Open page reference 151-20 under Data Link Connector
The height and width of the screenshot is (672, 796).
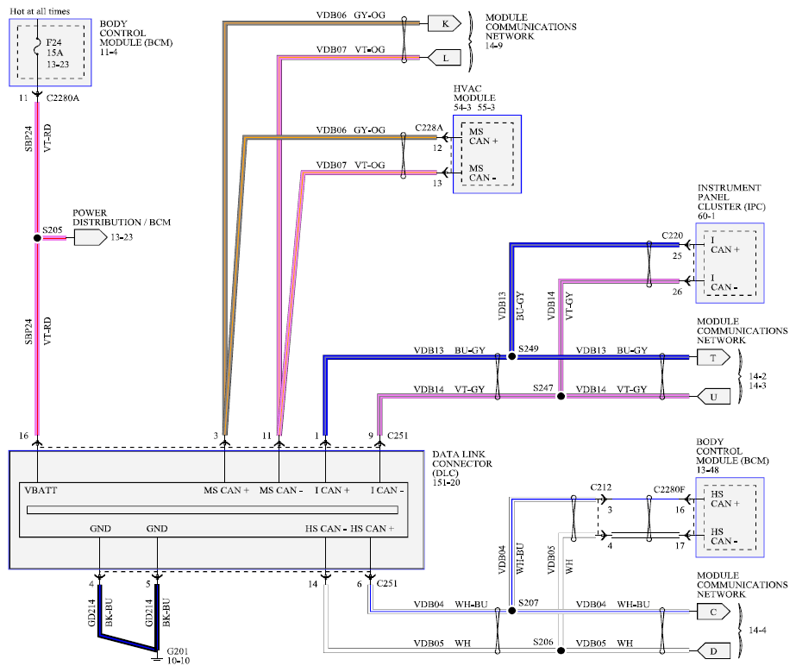pos(449,484)
